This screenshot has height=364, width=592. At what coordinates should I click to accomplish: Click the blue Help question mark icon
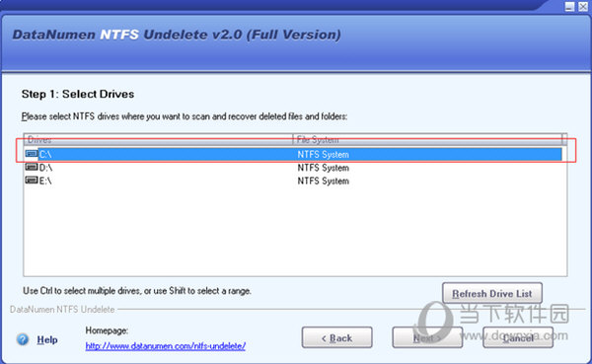coord(23,339)
